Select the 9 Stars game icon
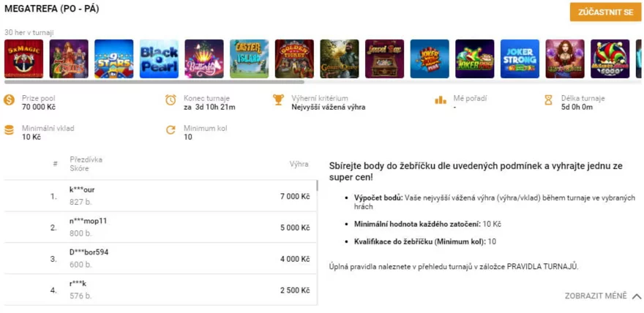 pos(114,59)
